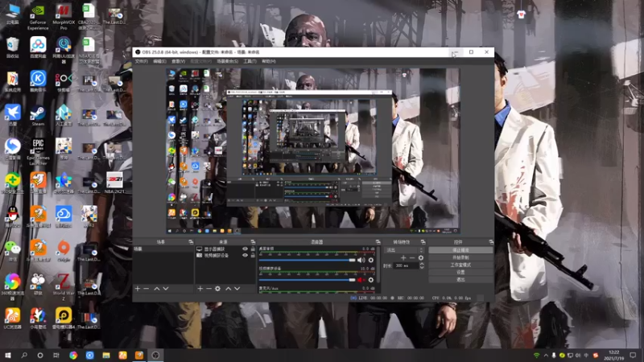Move the scene up with the Scenes arrow
This screenshot has width=644, height=362.
(x=156, y=289)
